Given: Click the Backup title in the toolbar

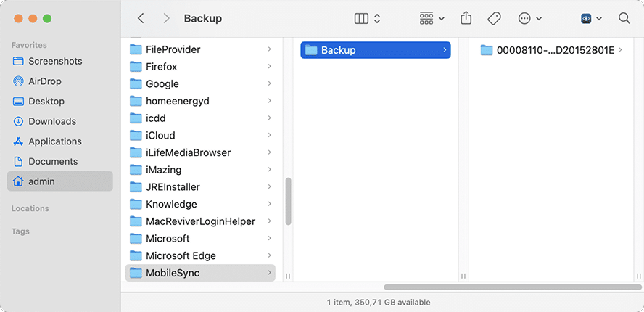Looking at the screenshot, I should (x=203, y=18).
